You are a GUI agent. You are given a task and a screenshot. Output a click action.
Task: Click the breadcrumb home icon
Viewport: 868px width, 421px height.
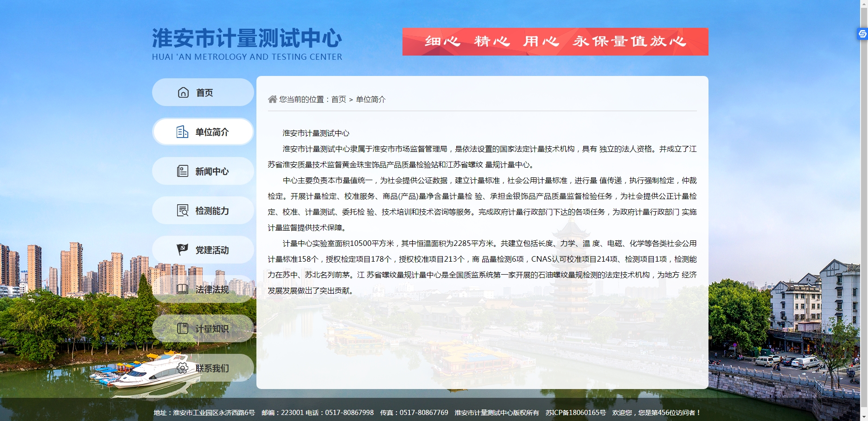272,99
